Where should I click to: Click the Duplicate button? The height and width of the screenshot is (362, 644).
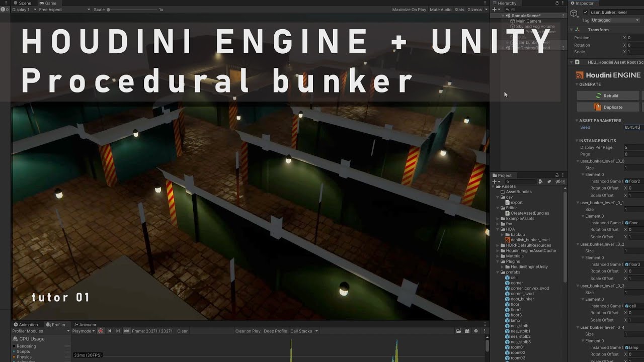pyautogui.click(x=608, y=107)
